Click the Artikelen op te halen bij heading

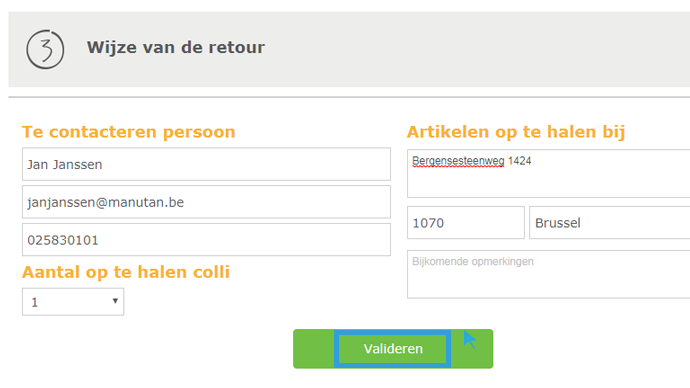coord(516,132)
